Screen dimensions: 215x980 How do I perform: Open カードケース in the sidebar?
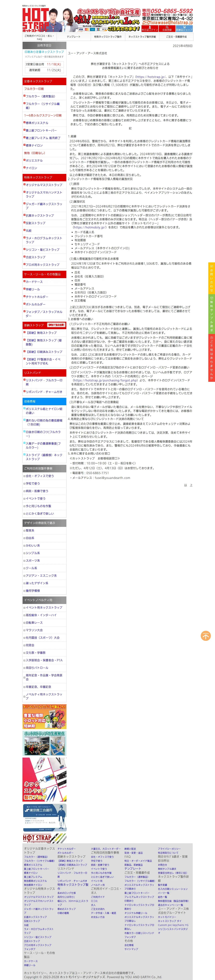(x=34, y=282)
